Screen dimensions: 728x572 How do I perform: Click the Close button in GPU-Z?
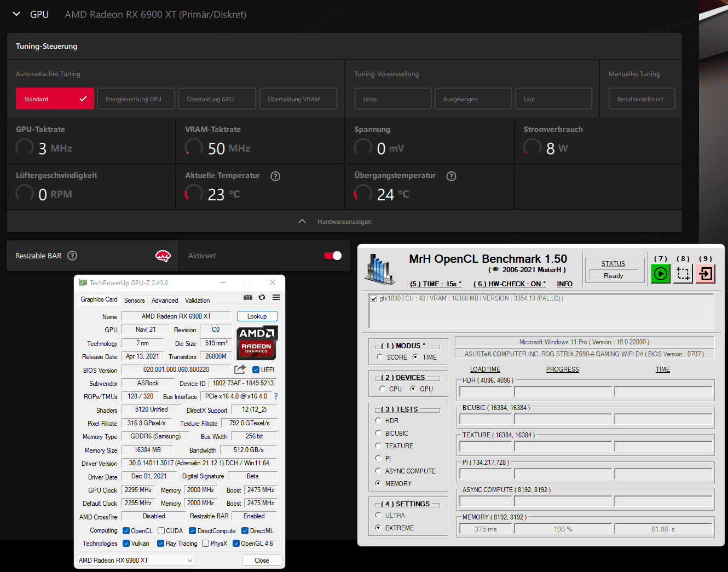coord(262,561)
